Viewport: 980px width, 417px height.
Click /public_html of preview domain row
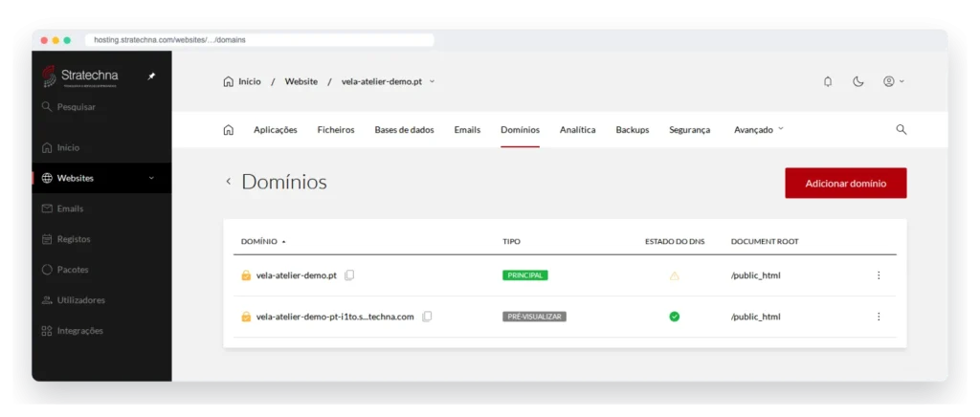756,317
